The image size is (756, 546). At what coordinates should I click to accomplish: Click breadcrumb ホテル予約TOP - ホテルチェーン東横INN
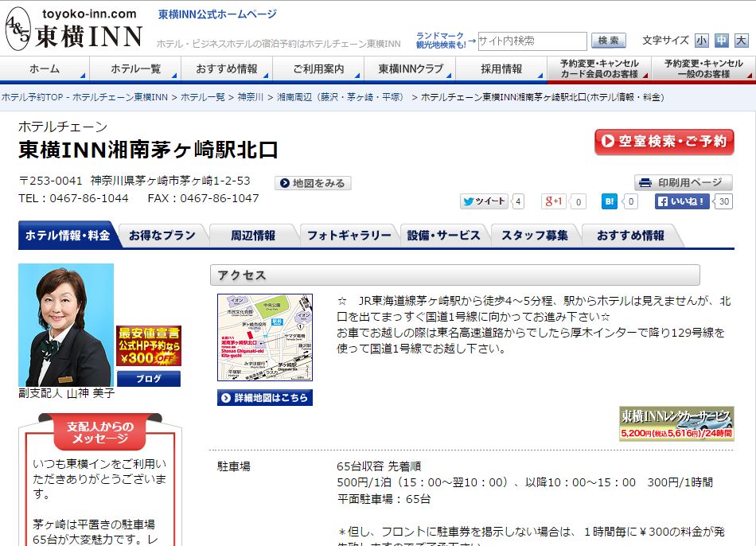coord(85,97)
